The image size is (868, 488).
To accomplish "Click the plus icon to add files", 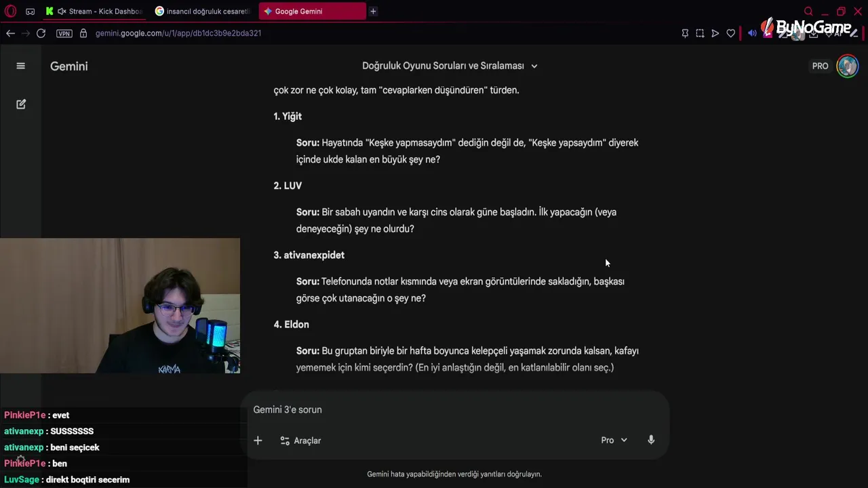I will coord(258,441).
